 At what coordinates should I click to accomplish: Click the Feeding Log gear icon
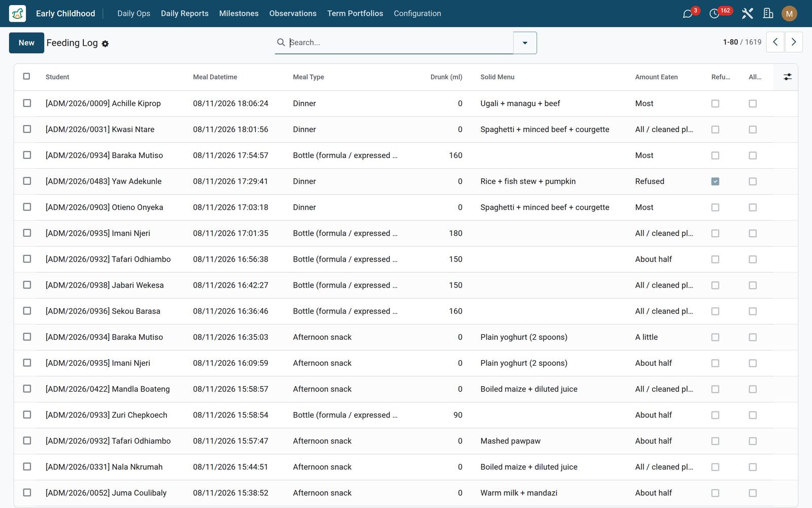pyautogui.click(x=105, y=44)
